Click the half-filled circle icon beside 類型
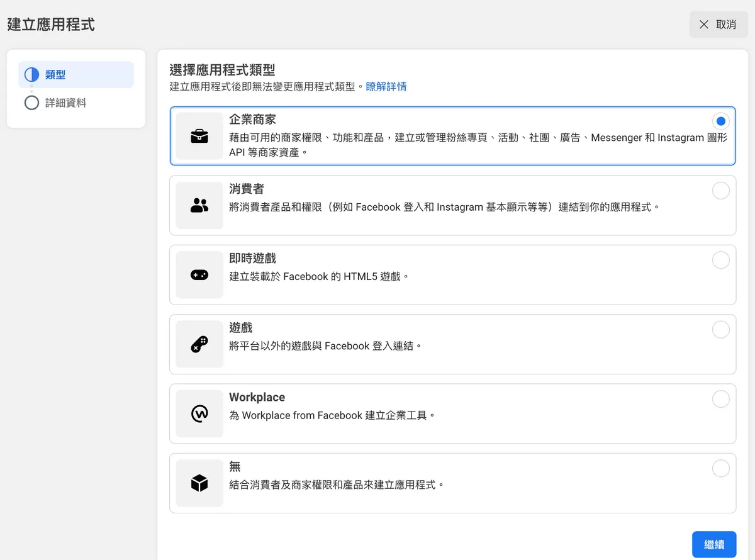The width and height of the screenshot is (755, 560). [x=31, y=74]
